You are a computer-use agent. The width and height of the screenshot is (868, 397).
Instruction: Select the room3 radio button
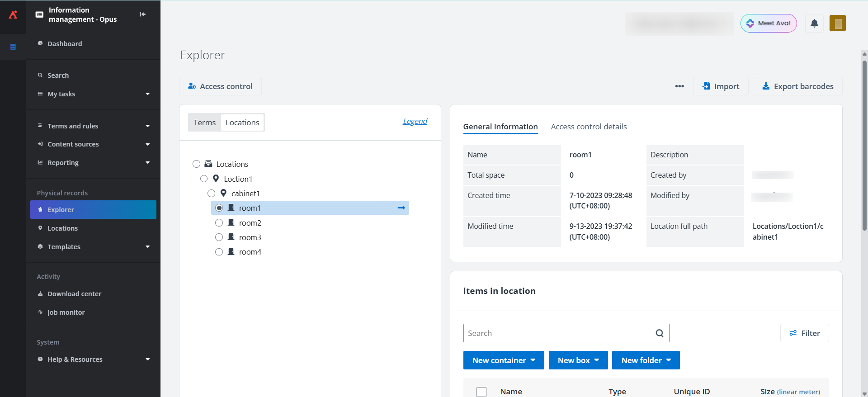click(219, 237)
